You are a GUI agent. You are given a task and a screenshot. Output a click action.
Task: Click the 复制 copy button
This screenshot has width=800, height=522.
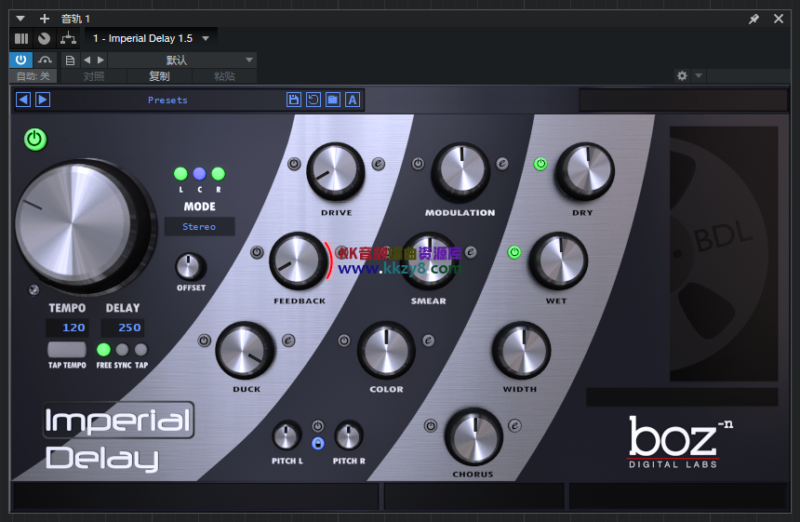[x=159, y=76]
